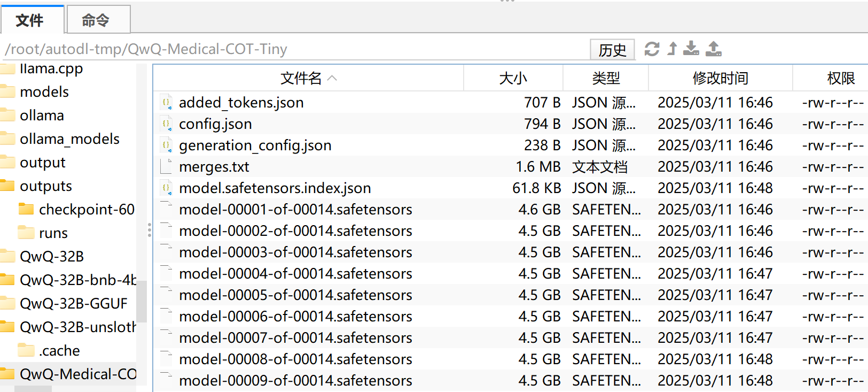Screen dimensions: 868x392
Task: Click the 文本文档 type cell
Action: tap(600, 166)
